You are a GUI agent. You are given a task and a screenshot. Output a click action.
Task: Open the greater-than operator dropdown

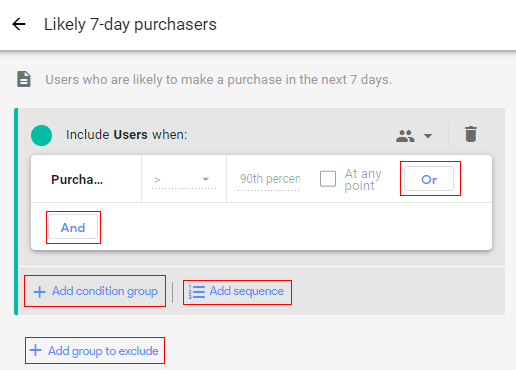click(x=184, y=180)
